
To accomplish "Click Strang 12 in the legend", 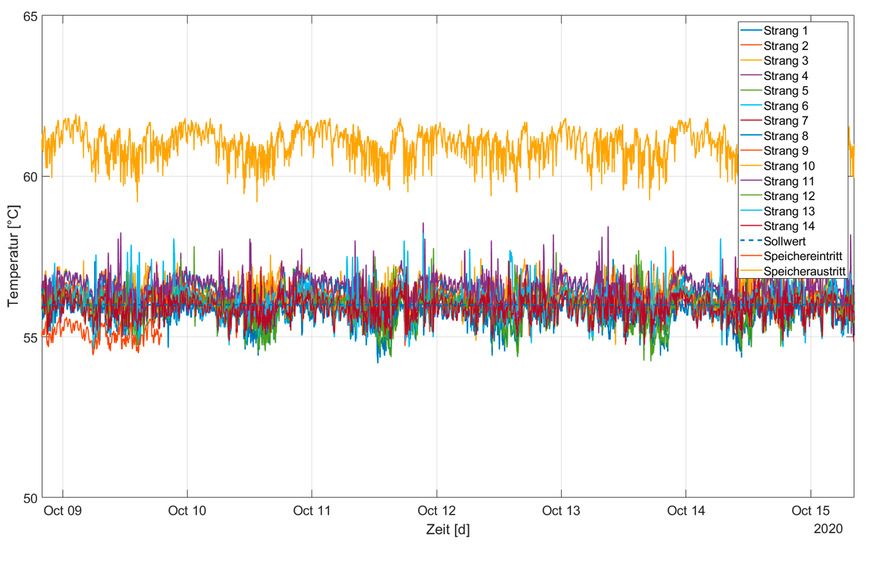I will tap(788, 196).
